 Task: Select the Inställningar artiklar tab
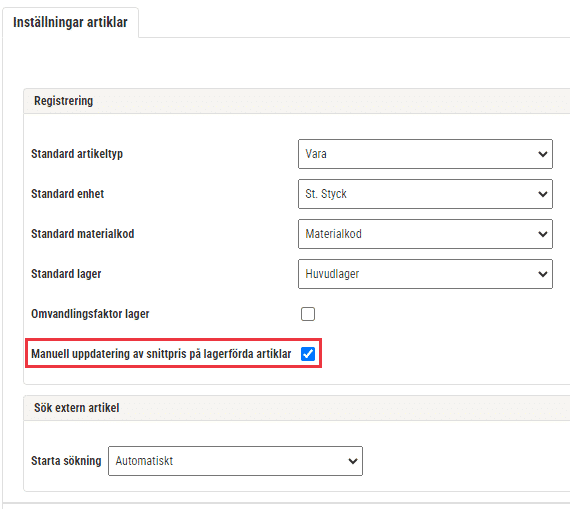[70, 22]
